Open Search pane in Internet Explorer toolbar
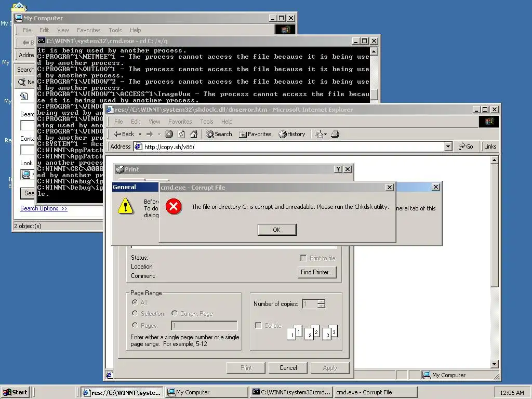 tap(219, 134)
